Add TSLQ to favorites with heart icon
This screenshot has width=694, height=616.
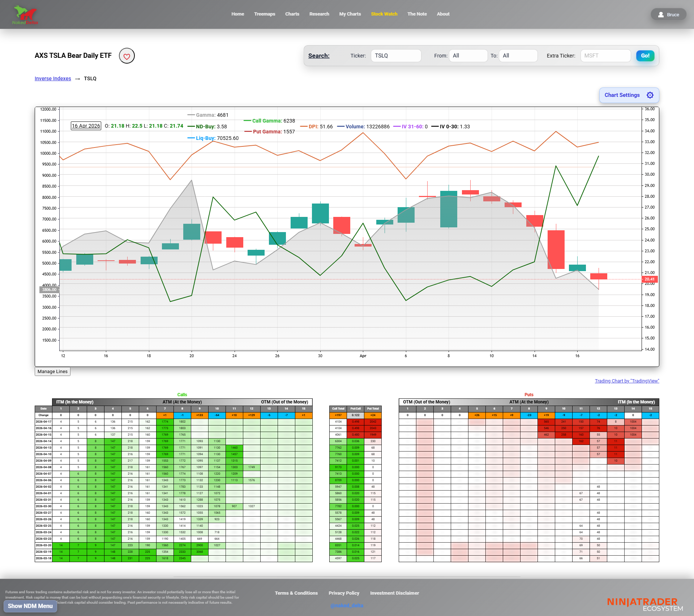pyautogui.click(x=127, y=56)
